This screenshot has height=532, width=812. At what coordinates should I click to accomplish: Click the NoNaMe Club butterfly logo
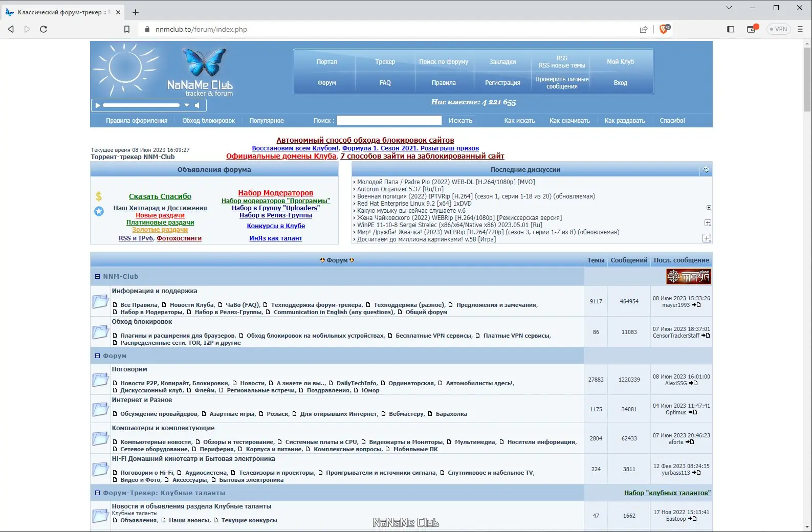[204, 62]
